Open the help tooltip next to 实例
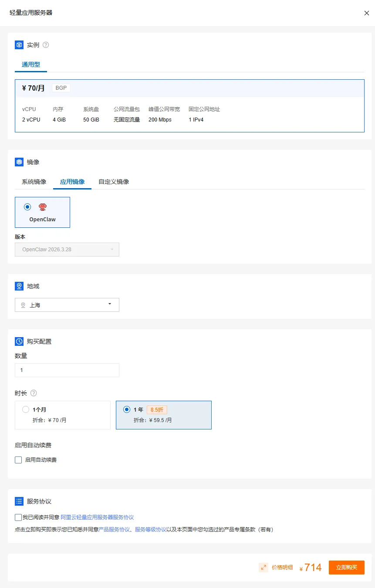 point(46,45)
